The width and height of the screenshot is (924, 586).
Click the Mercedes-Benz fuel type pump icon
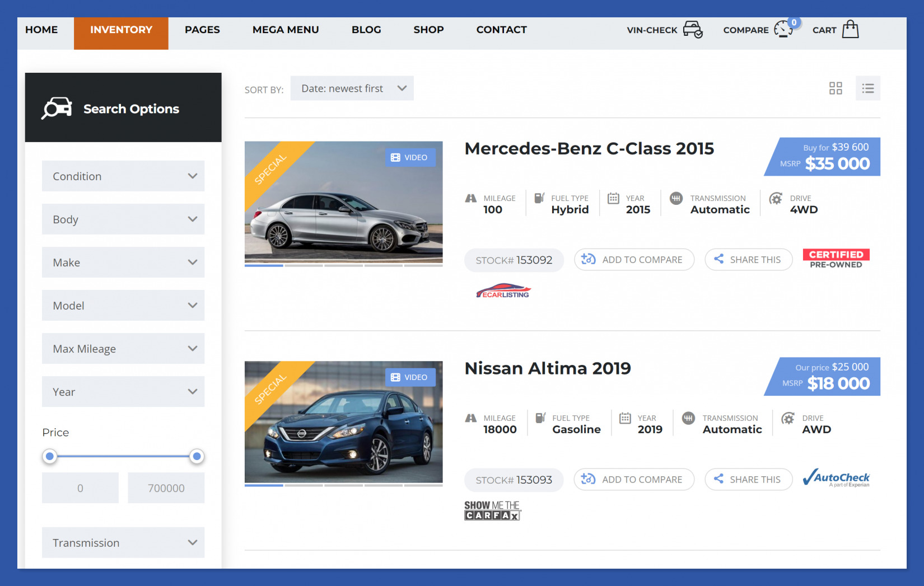click(539, 198)
